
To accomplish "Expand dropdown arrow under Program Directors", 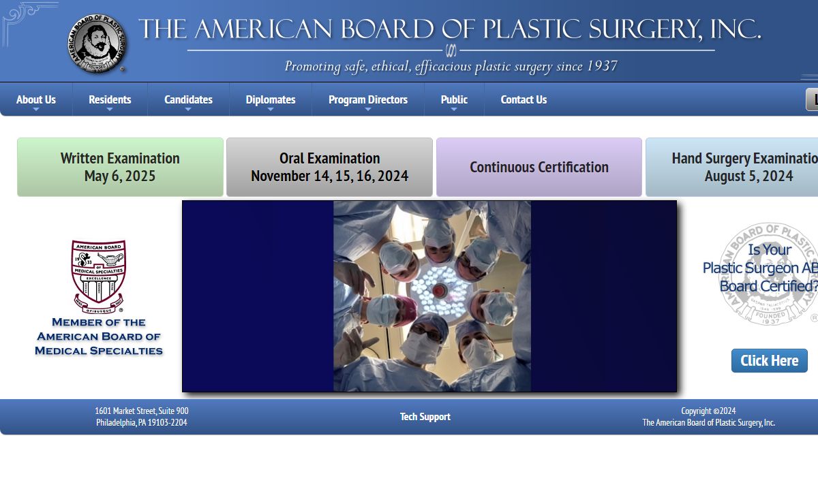I will coord(368,110).
